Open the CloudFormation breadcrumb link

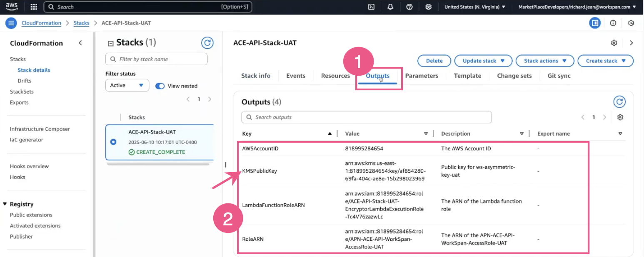41,23
